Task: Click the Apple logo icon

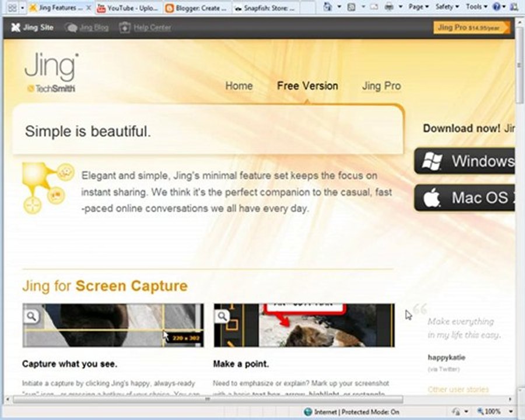Action: [432, 198]
